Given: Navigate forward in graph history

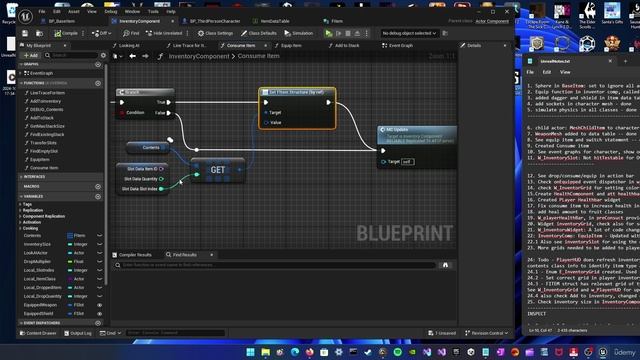Looking at the screenshot, I should click(x=145, y=56).
